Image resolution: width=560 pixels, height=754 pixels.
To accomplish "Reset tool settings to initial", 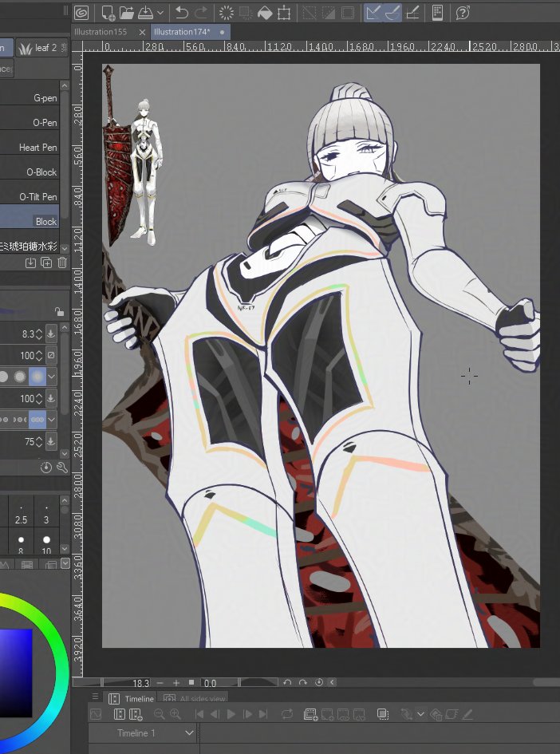I will point(46,467).
